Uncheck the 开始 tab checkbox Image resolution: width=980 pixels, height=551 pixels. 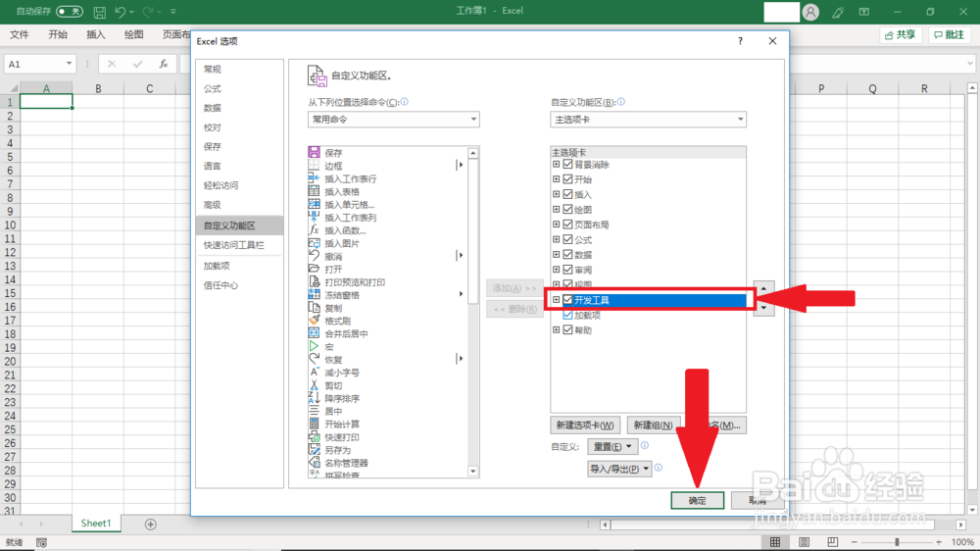tap(567, 178)
